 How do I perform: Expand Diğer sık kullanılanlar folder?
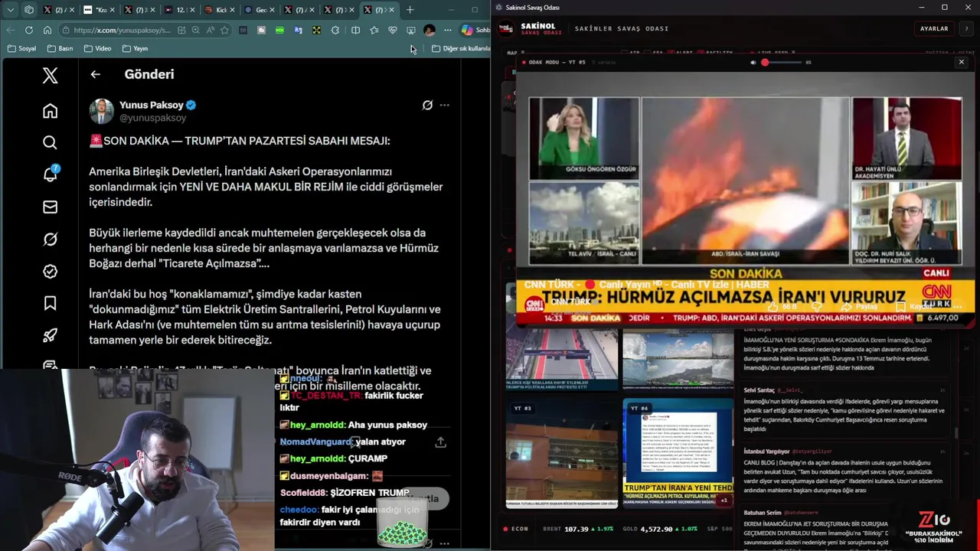[x=460, y=48]
